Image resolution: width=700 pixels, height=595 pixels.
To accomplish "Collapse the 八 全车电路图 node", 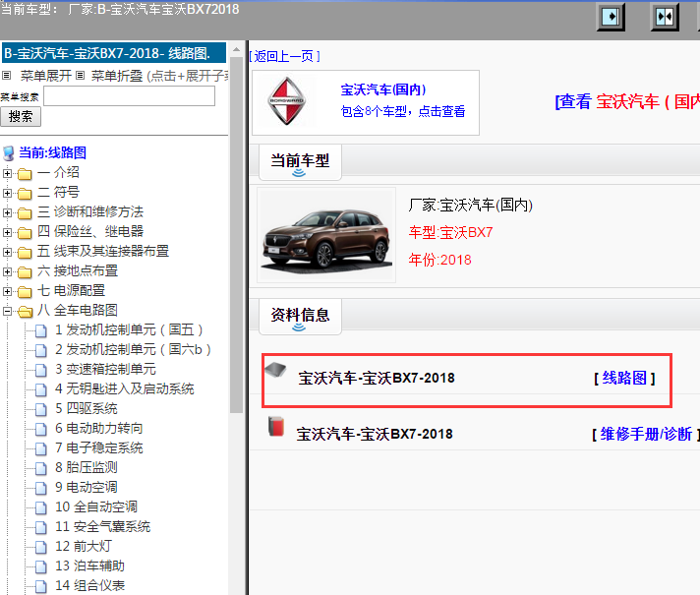I will 7,311.
